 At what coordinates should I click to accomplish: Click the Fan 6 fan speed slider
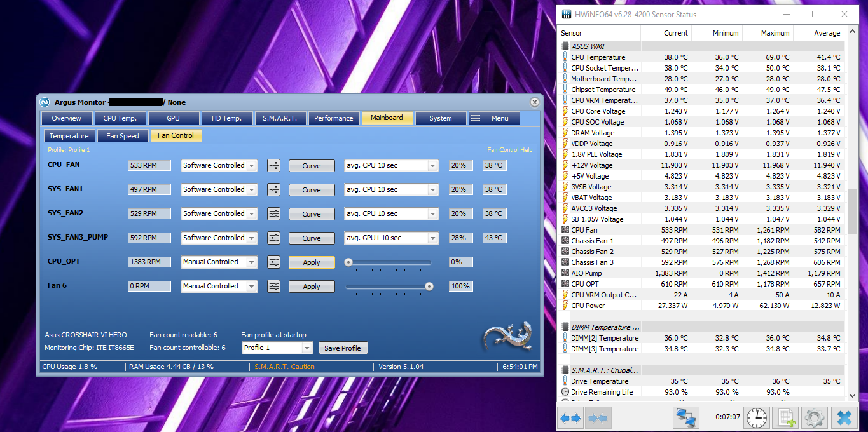point(389,287)
